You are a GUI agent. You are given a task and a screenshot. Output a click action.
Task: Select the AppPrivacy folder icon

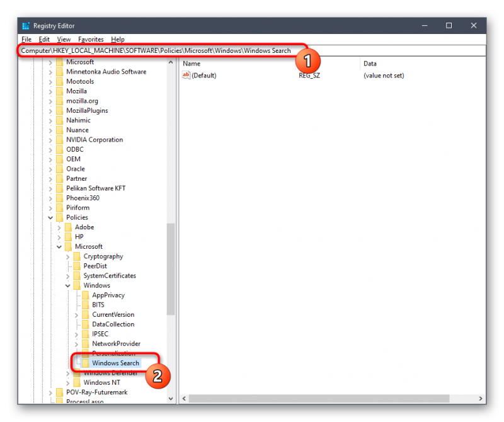click(x=86, y=295)
